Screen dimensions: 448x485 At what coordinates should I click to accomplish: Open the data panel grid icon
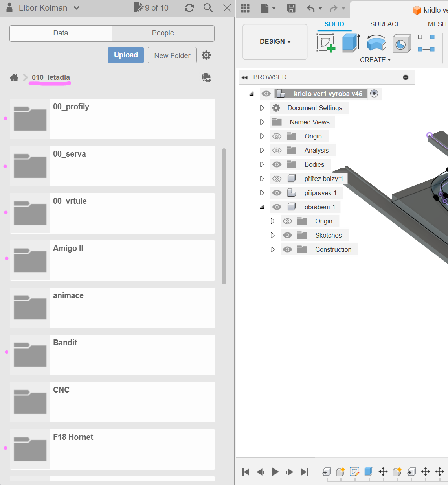coord(245,8)
